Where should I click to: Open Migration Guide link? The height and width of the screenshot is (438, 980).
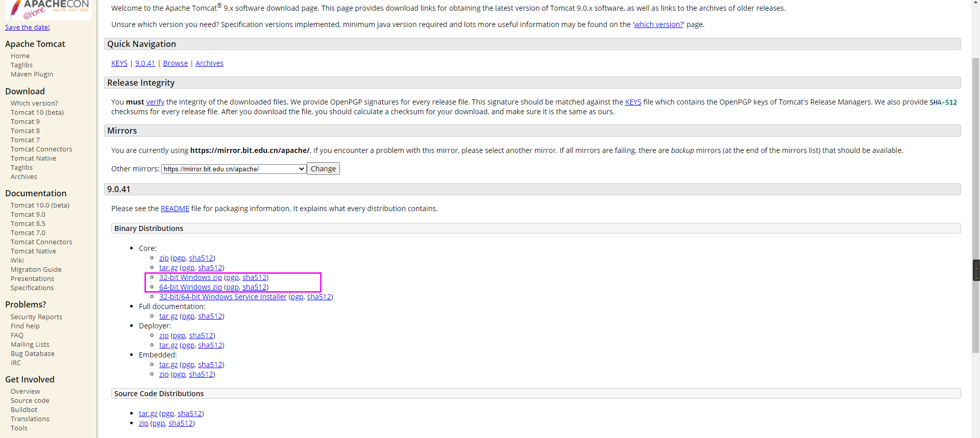[x=36, y=270]
